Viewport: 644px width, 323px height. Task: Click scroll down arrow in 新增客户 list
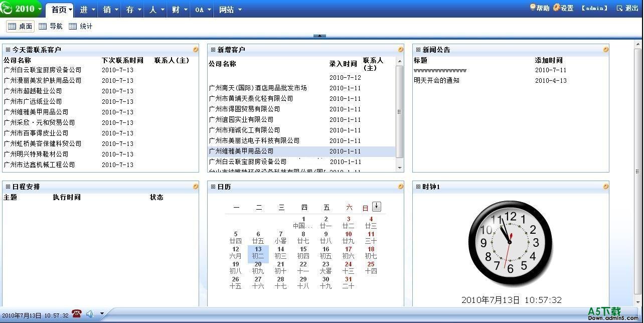pos(400,168)
